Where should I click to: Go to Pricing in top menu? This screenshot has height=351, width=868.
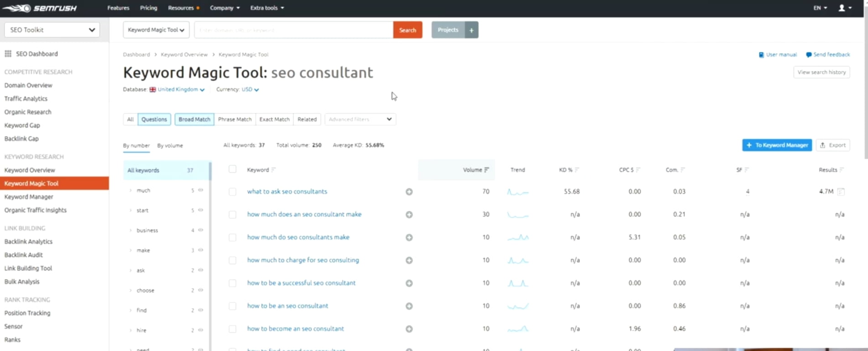(148, 8)
